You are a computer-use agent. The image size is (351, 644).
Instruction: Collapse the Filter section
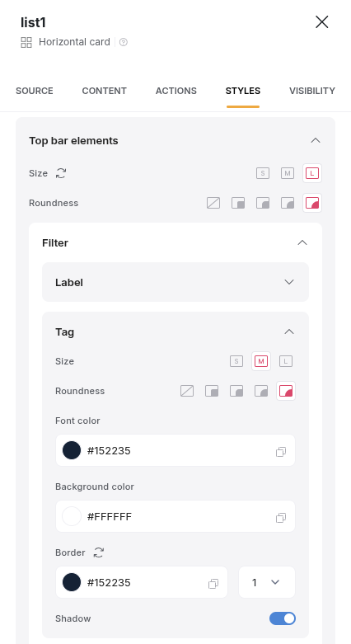coord(302,242)
